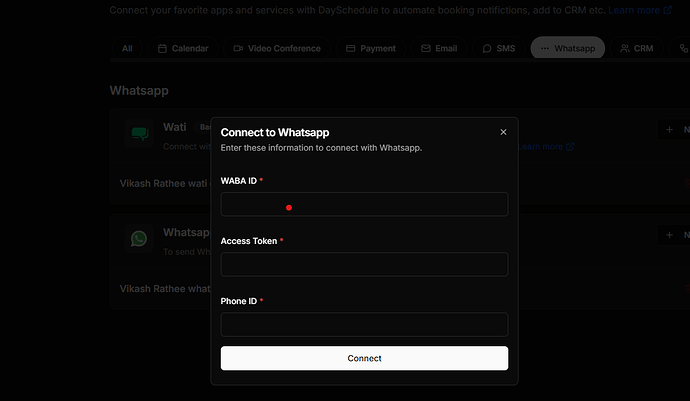Select the Wati chat bubble icon
This screenshot has height=401, width=690.
[x=139, y=133]
